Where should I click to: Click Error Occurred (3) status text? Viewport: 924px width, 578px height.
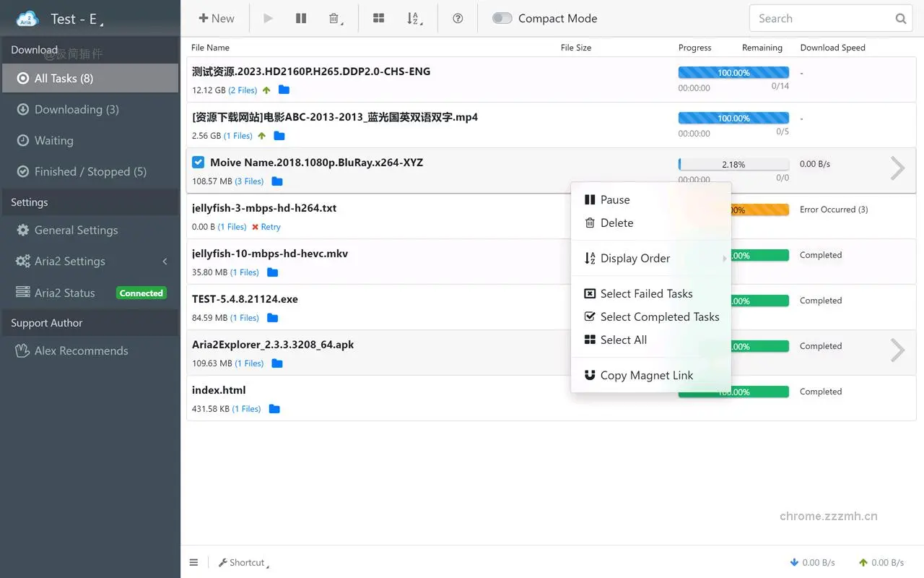pyautogui.click(x=834, y=210)
